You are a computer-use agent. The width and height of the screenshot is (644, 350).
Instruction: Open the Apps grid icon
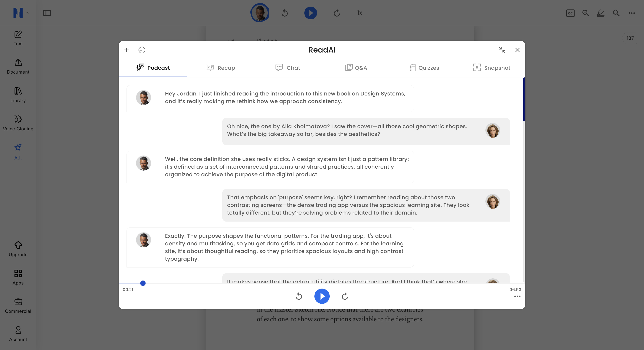click(x=18, y=277)
